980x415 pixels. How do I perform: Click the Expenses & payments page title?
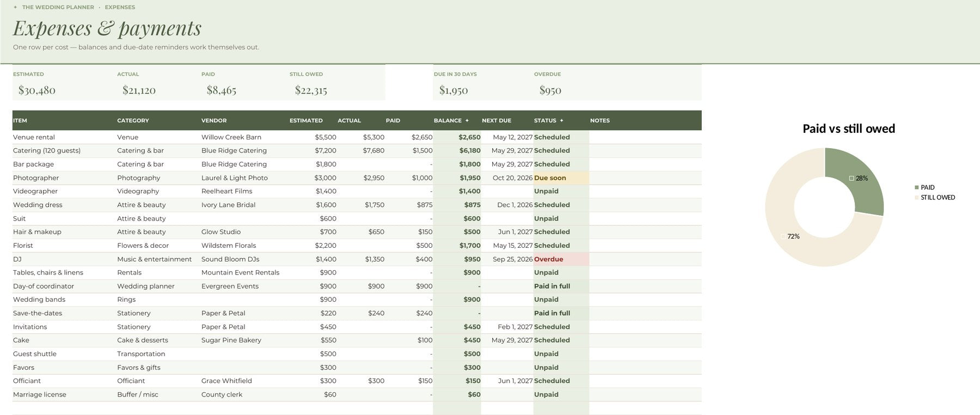point(107,28)
